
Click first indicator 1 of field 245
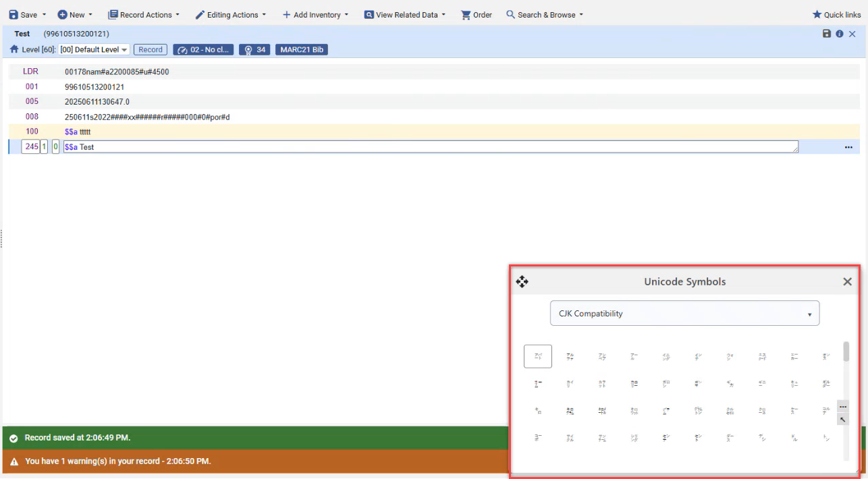[x=44, y=146]
